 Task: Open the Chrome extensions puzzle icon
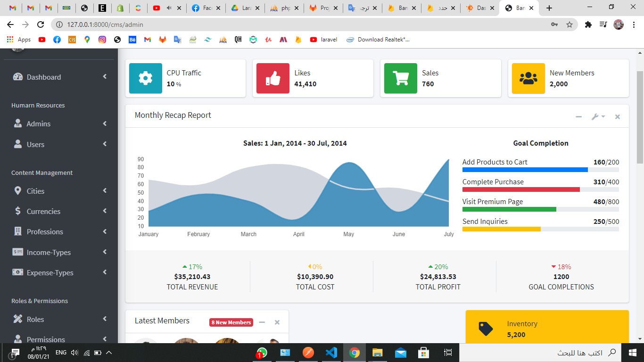coord(588,25)
